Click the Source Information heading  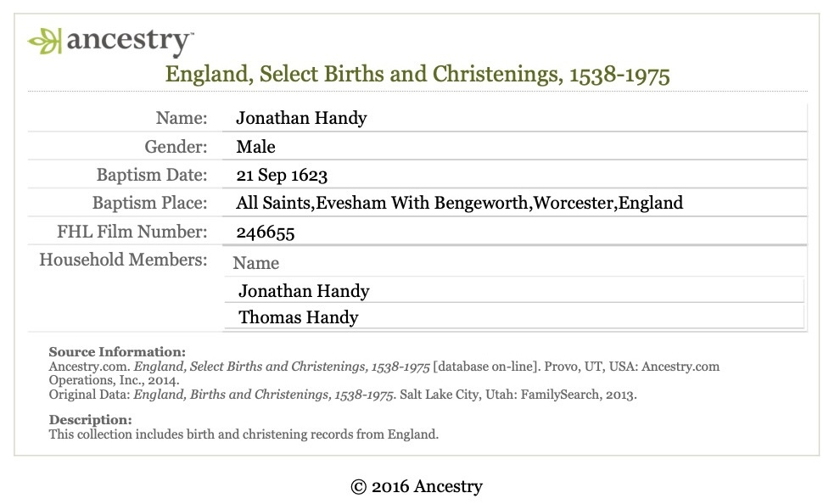click(117, 352)
